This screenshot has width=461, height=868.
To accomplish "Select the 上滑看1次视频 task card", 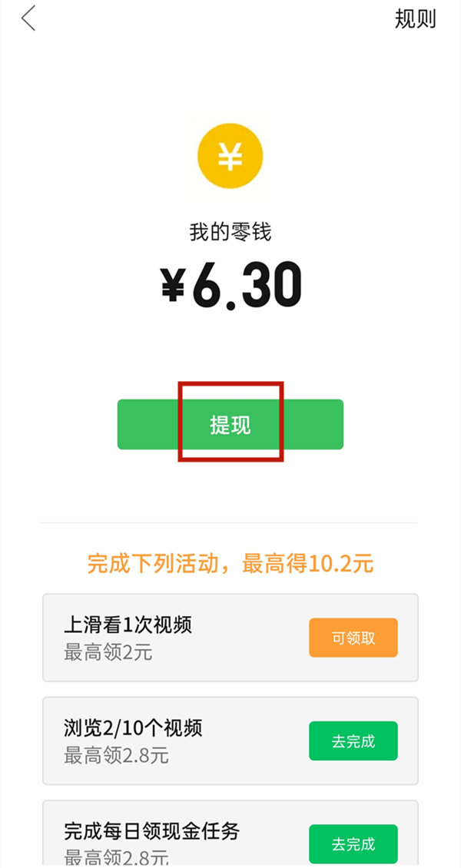I will coord(230,638).
